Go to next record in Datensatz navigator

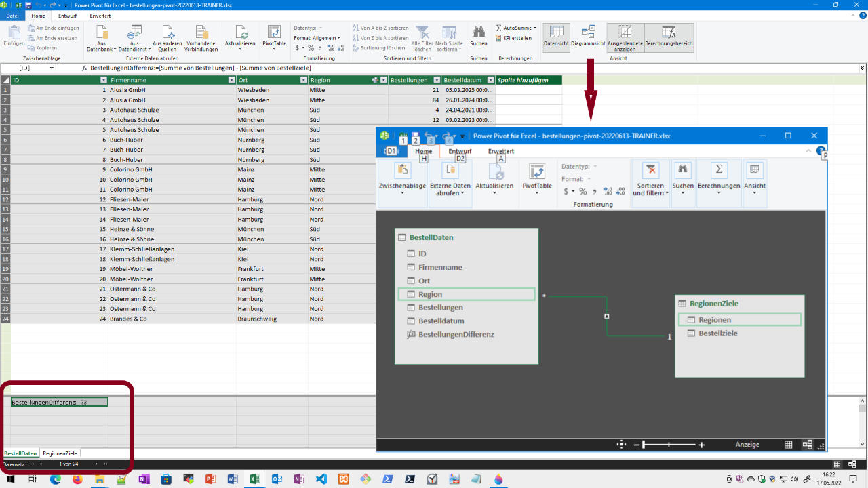click(96, 464)
